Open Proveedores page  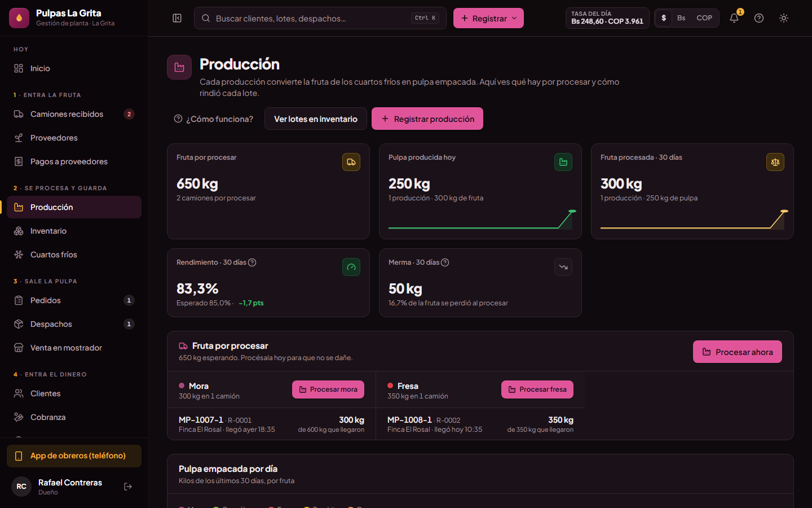74,138
